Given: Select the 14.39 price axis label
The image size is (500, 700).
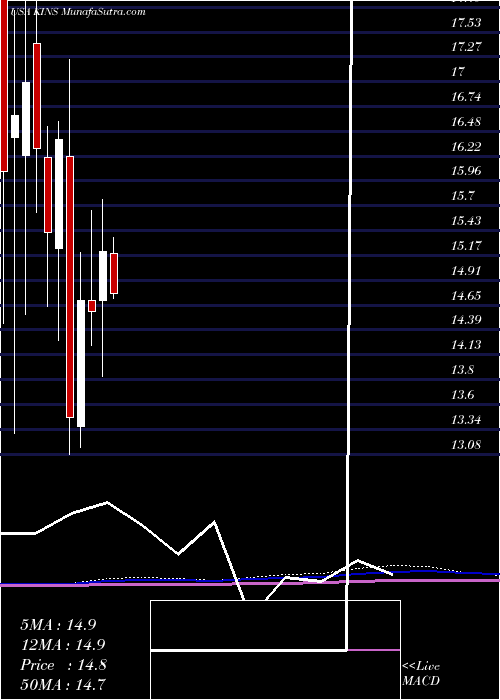Looking at the screenshot, I should [x=466, y=320].
